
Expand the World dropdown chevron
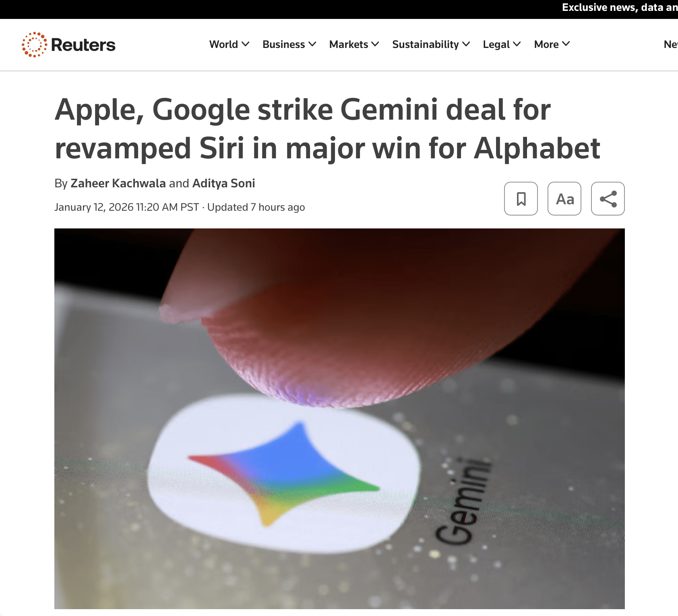[x=245, y=44]
